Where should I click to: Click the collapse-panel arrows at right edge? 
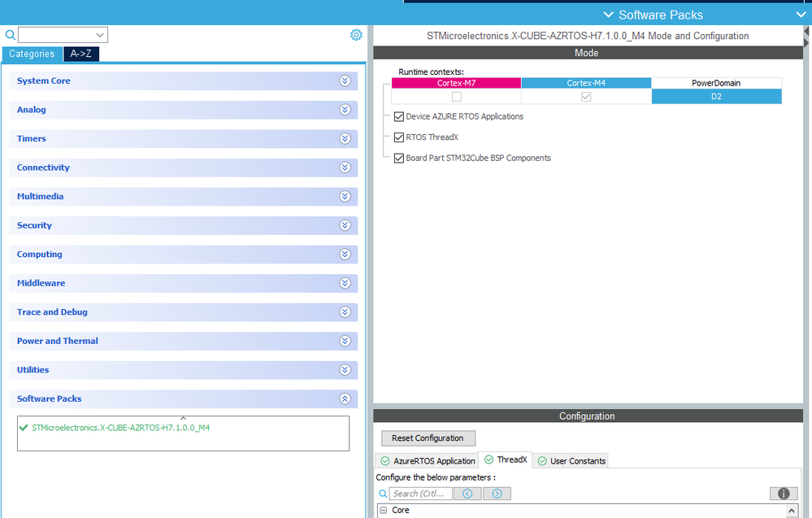[x=806, y=37]
